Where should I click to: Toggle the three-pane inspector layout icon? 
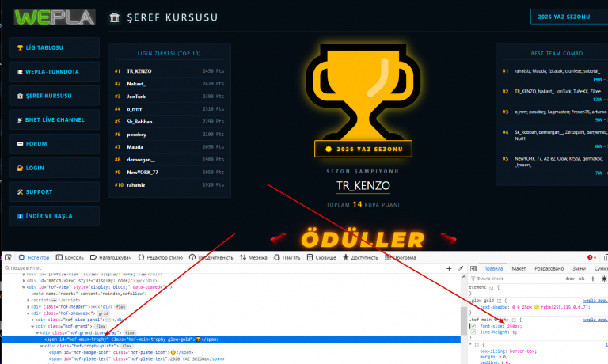click(x=473, y=268)
